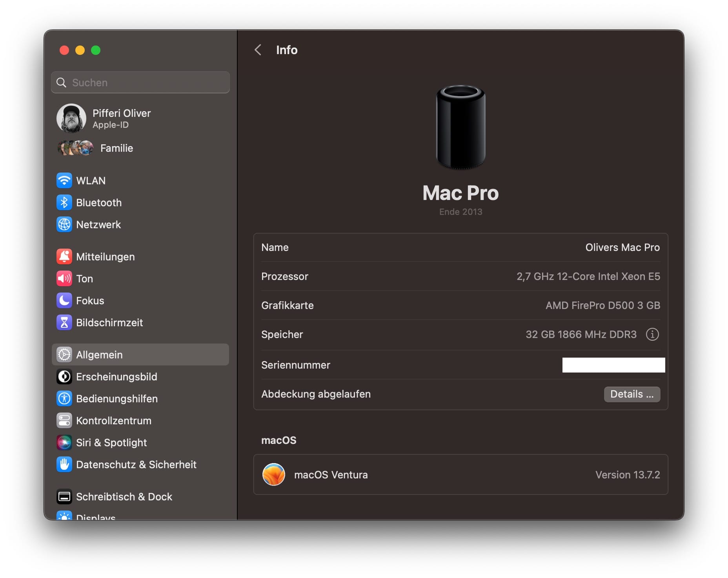Click the Mac Pro heading
728x578 pixels.
tap(460, 193)
